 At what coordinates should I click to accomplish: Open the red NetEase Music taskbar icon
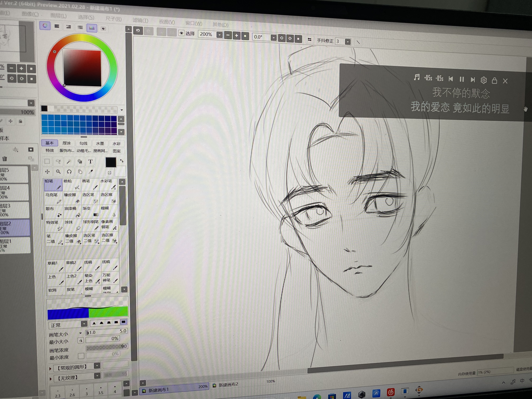click(x=391, y=392)
